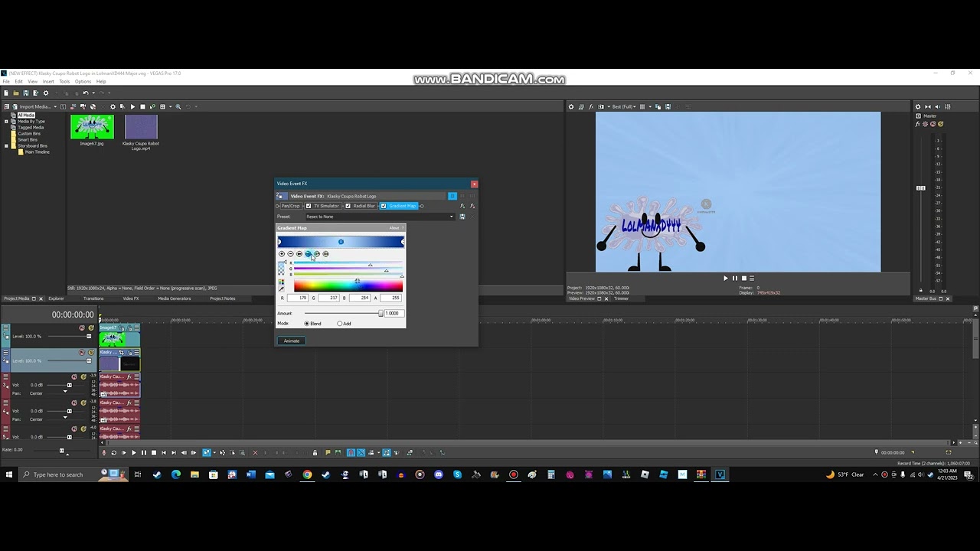Click the Animate button

(292, 341)
